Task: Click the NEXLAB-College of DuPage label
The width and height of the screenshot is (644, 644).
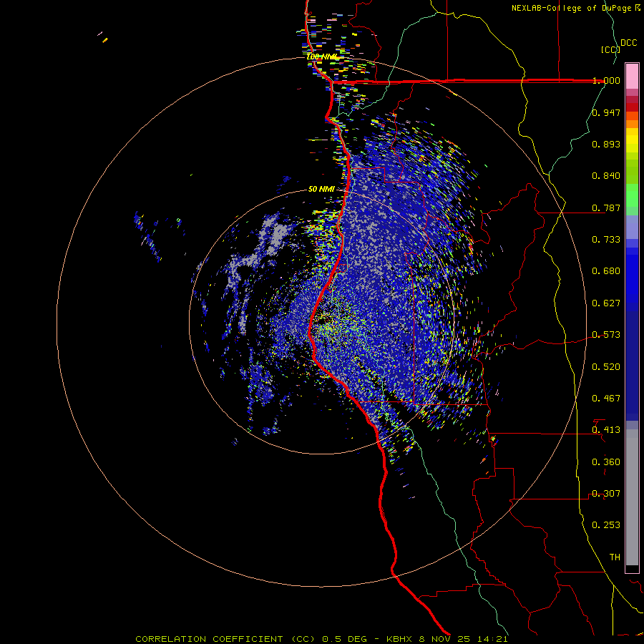Action: tap(571, 8)
